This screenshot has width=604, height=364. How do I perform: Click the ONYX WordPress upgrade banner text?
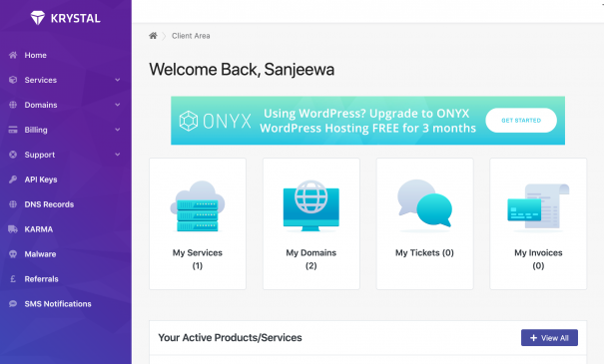click(x=367, y=121)
